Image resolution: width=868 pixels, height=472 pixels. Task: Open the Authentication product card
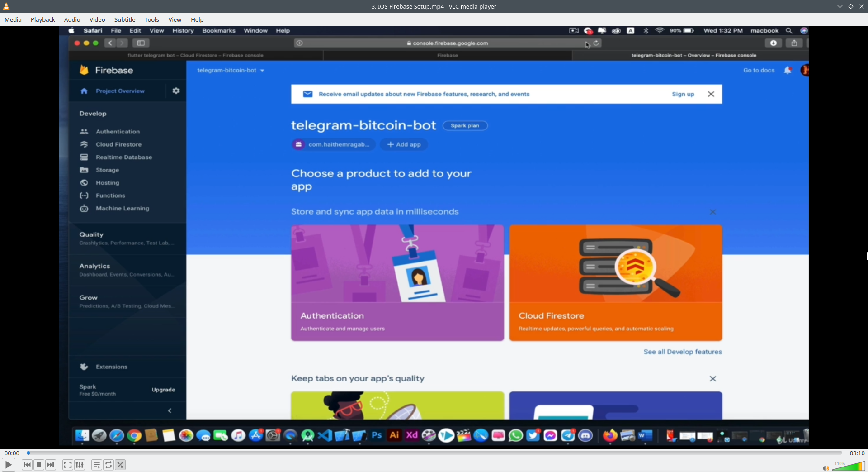tap(397, 283)
